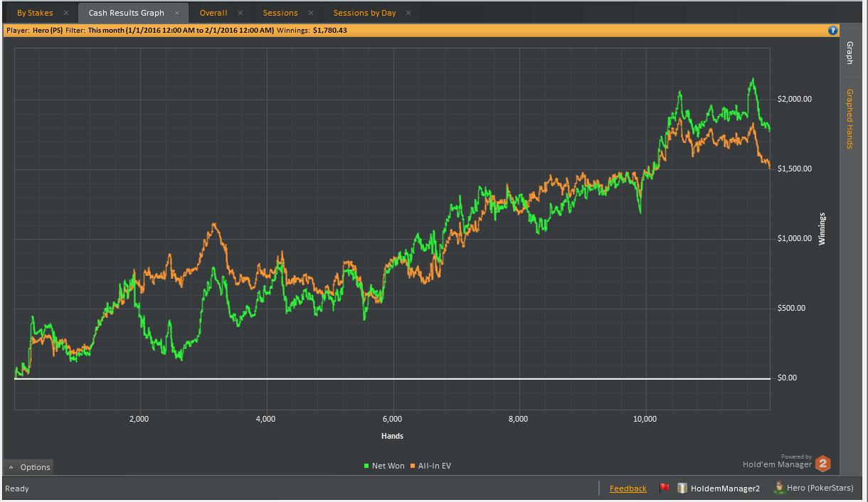Screen dimensions: 868x502
Task: Select the vertical Graph side tab
Action: 850,52
